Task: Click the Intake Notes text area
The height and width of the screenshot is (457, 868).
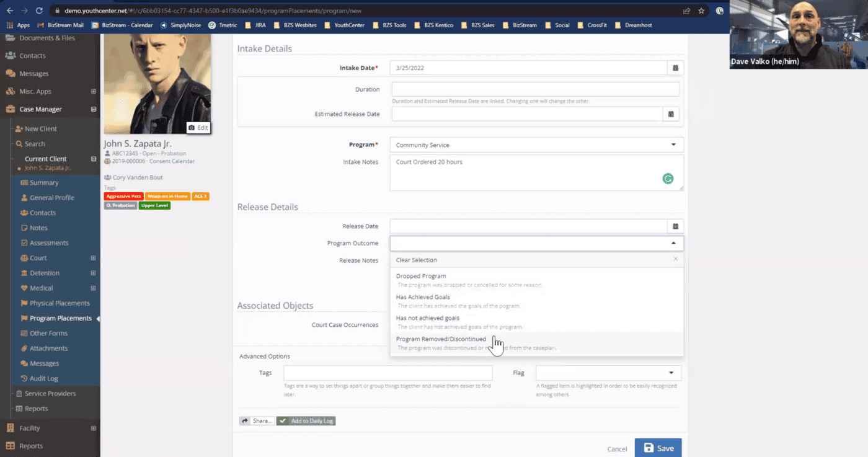Action: pyautogui.click(x=537, y=172)
